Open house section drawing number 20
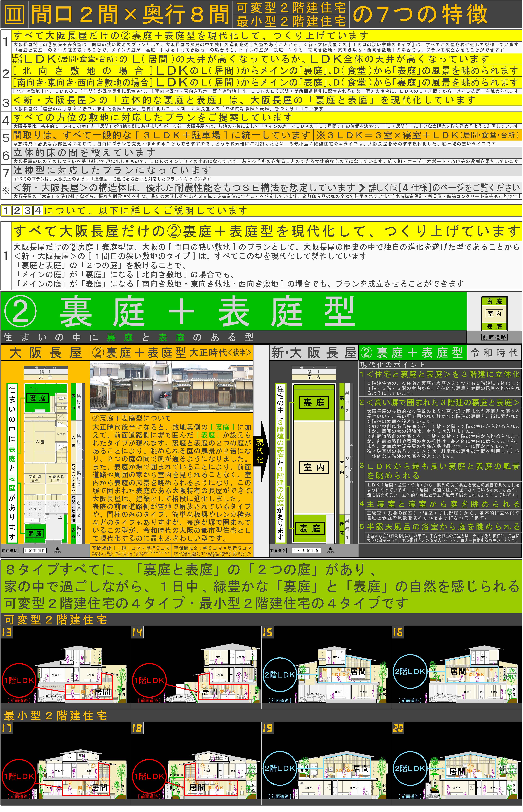Viewport: 523px width, 812px height. pos(457,764)
